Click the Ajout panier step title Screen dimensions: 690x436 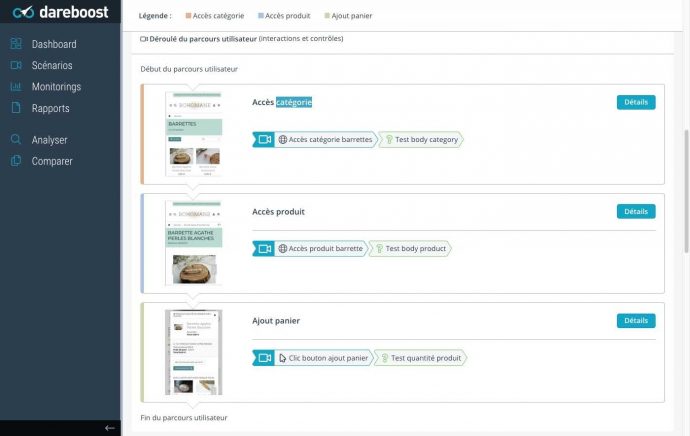point(276,321)
